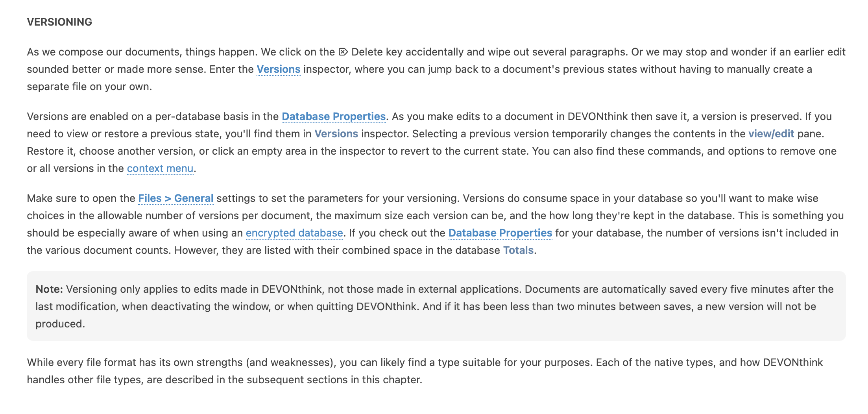Open the underlined Versions inspector link

(x=278, y=69)
